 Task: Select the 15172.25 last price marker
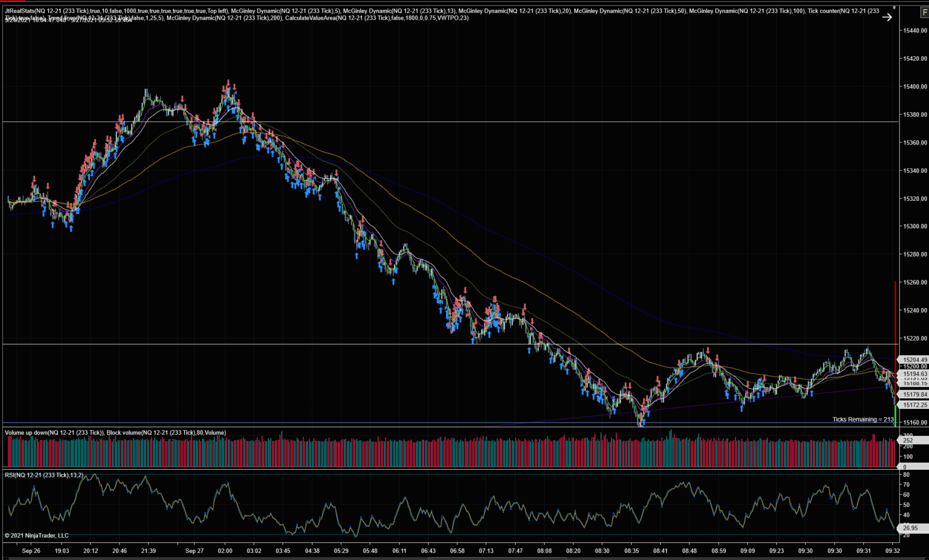[914, 405]
